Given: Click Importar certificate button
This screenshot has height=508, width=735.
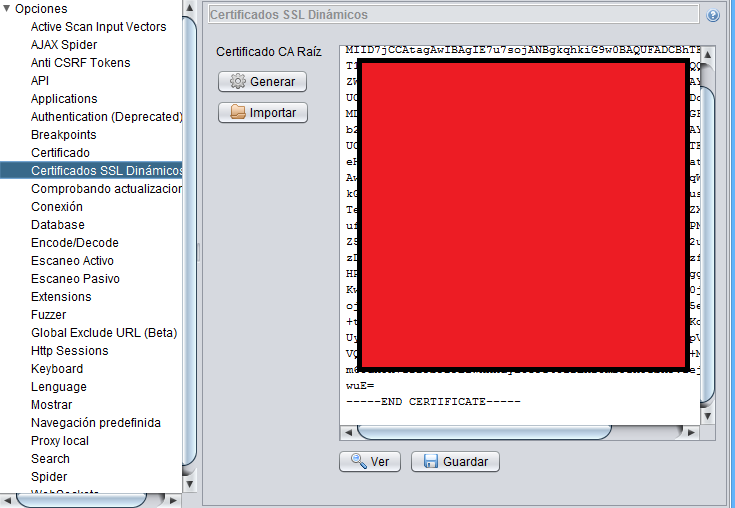Looking at the screenshot, I should [x=263, y=112].
